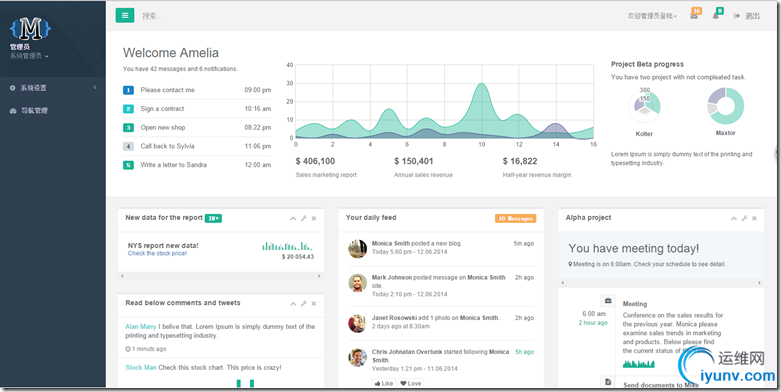Screen dimensions: 781x392
Task: Close the Alpha project panel
Action: click(755, 218)
